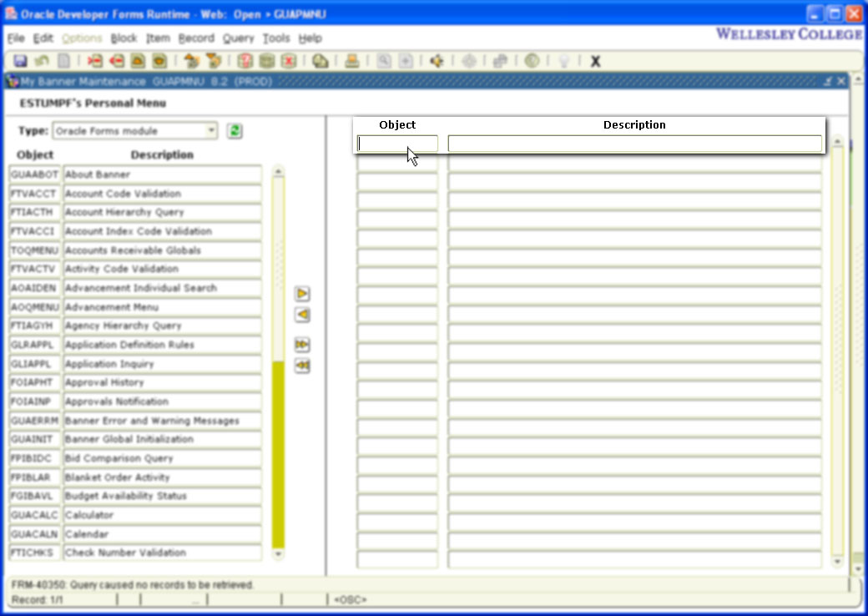The image size is (868, 616).
Task: Click the Print toolbar icon
Action: pos(352,61)
